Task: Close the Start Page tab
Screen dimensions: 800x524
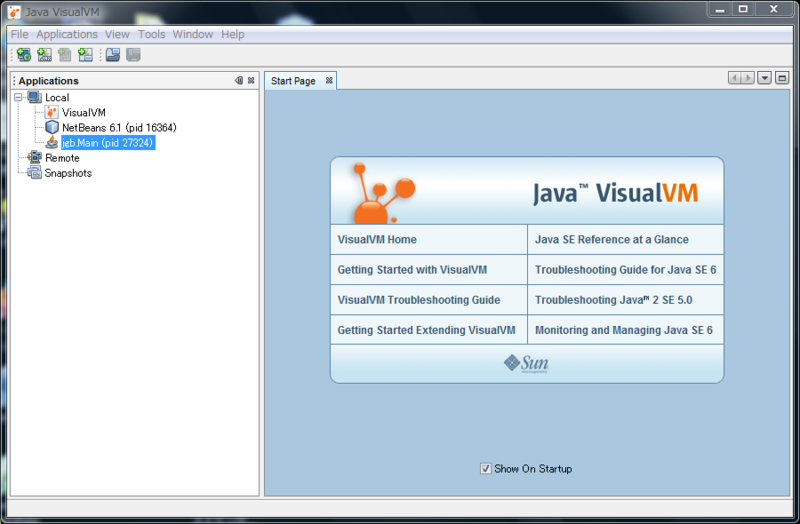Action: tap(329, 80)
